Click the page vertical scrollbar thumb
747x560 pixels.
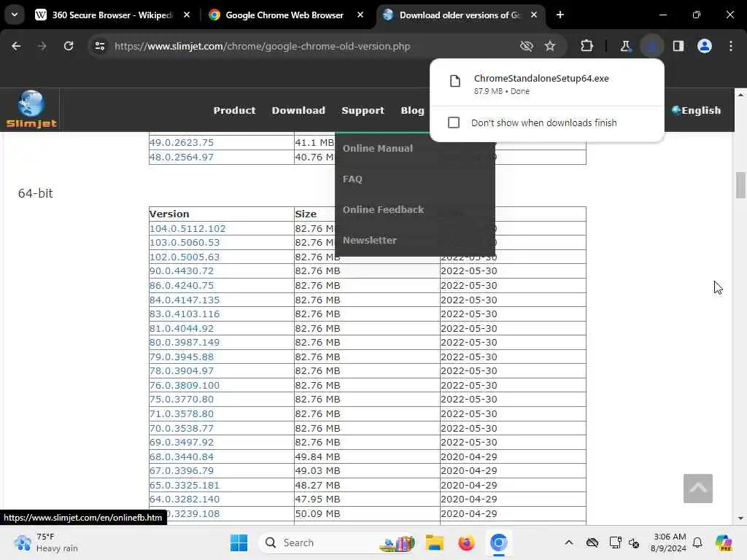click(x=740, y=184)
